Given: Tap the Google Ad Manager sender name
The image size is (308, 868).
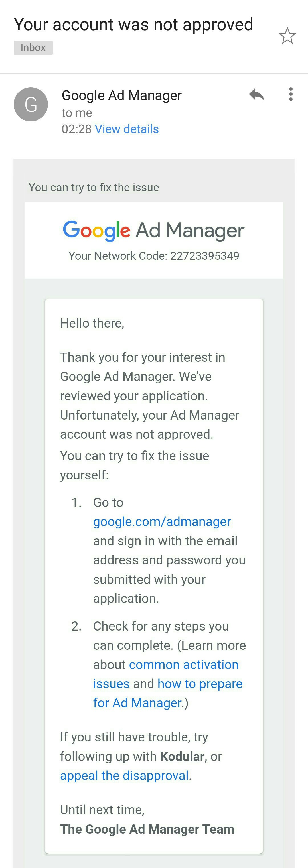Looking at the screenshot, I should pyautogui.click(x=122, y=95).
